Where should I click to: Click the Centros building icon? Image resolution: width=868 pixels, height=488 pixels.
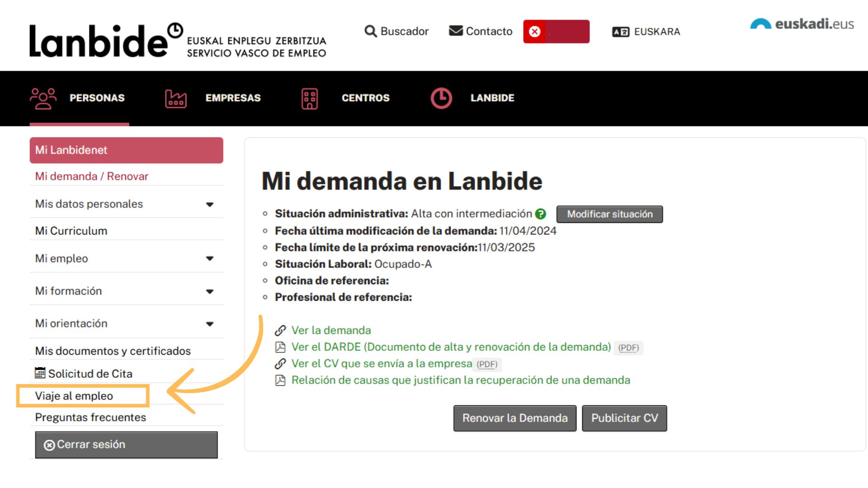(x=310, y=98)
